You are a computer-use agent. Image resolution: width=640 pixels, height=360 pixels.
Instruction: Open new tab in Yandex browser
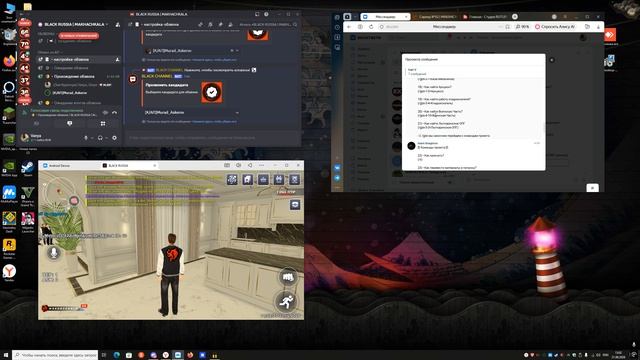pyautogui.click(x=515, y=17)
